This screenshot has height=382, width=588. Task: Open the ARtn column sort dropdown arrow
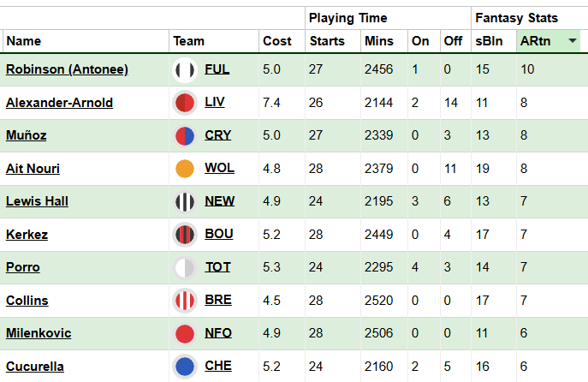click(573, 40)
